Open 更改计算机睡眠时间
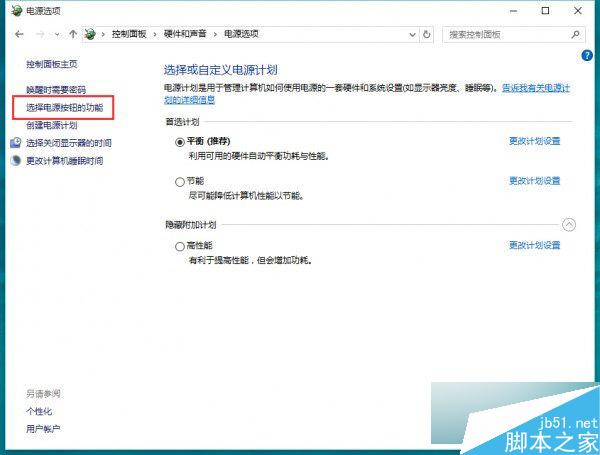The width and height of the screenshot is (600, 455). pos(65,161)
